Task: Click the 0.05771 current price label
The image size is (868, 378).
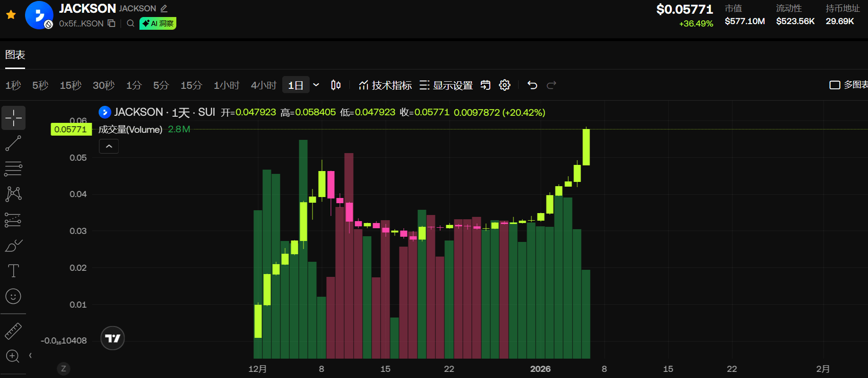Action: [71, 129]
